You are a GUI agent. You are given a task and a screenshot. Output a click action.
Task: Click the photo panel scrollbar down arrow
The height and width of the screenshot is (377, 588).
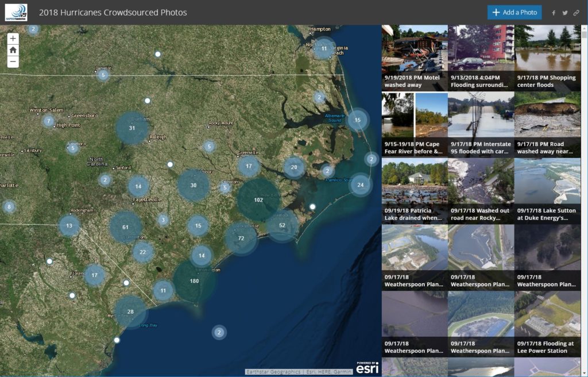coord(584,373)
